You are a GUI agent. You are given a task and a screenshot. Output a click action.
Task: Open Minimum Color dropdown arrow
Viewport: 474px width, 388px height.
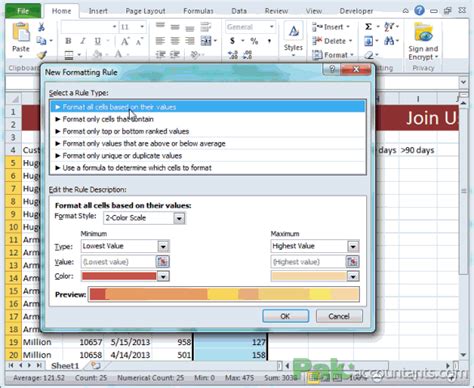[163, 276]
